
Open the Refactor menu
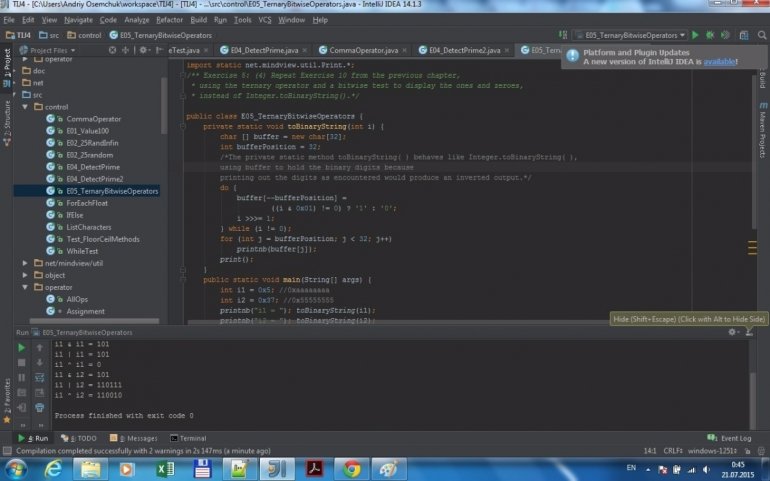169,19
